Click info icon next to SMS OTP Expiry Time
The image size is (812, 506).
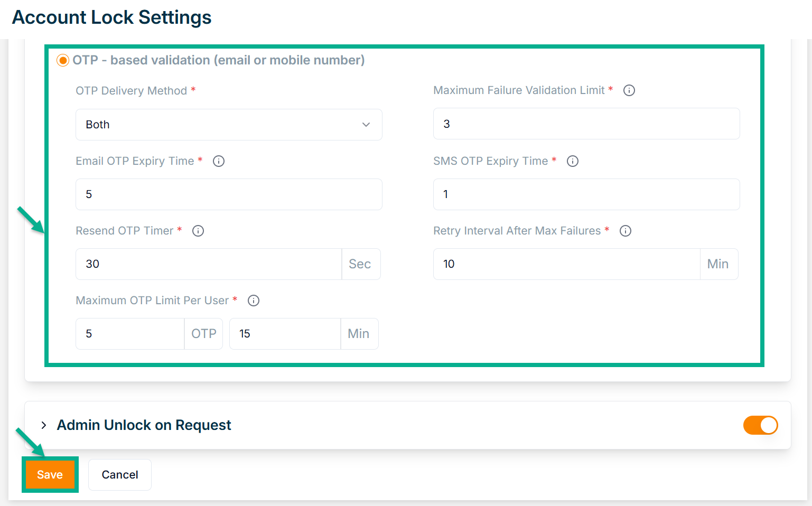pos(573,161)
